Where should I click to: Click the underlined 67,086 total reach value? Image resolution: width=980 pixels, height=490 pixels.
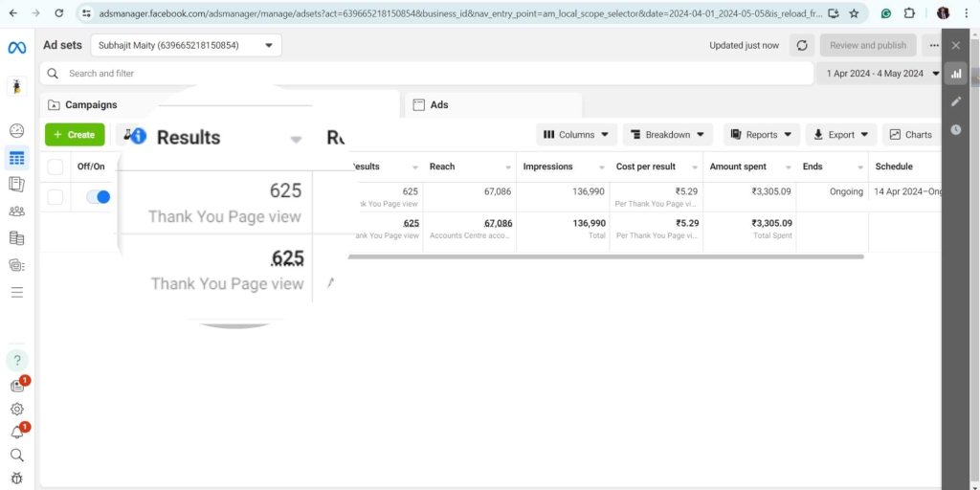498,223
